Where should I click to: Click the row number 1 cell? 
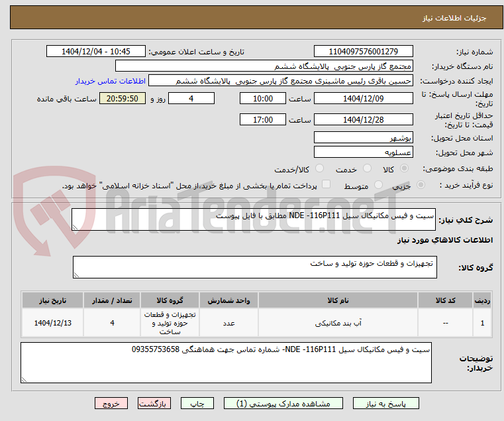(x=482, y=323)
